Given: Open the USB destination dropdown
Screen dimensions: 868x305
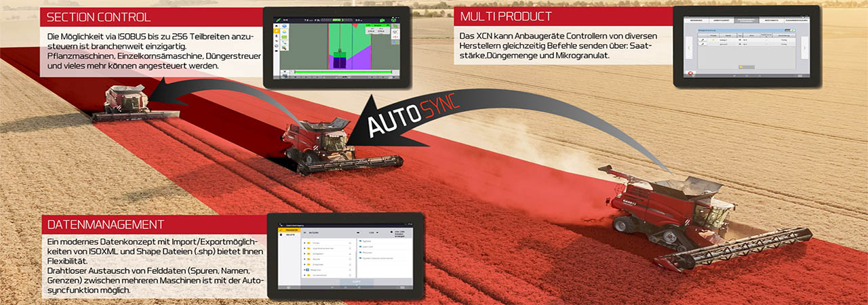Looking at the screenshot, I should coord(374,232).
